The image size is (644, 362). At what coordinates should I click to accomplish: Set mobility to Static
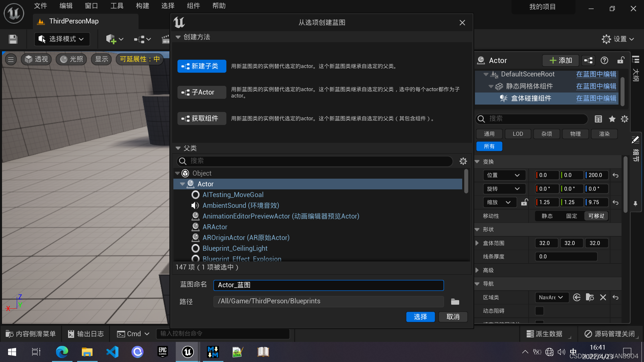547,216
